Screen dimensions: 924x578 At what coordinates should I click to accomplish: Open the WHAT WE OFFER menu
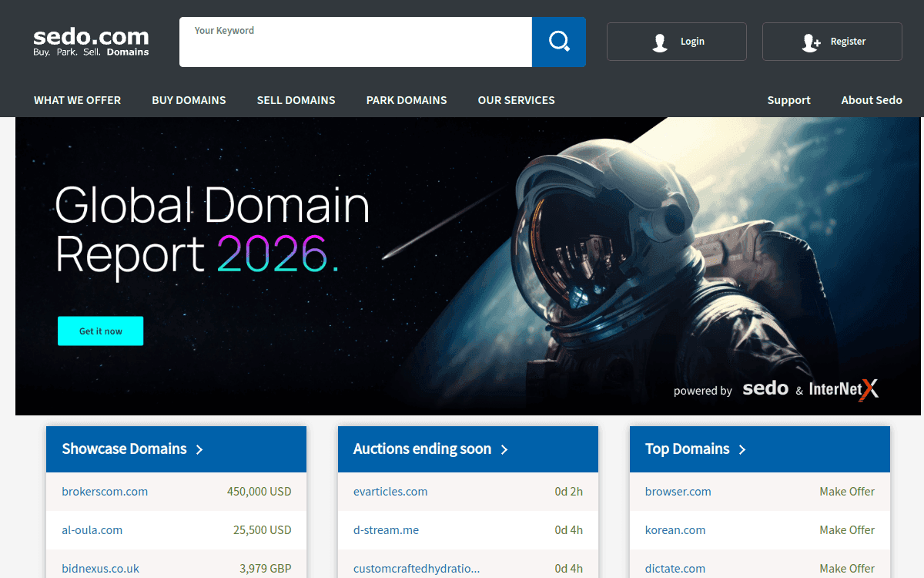[x=77, y=100]
